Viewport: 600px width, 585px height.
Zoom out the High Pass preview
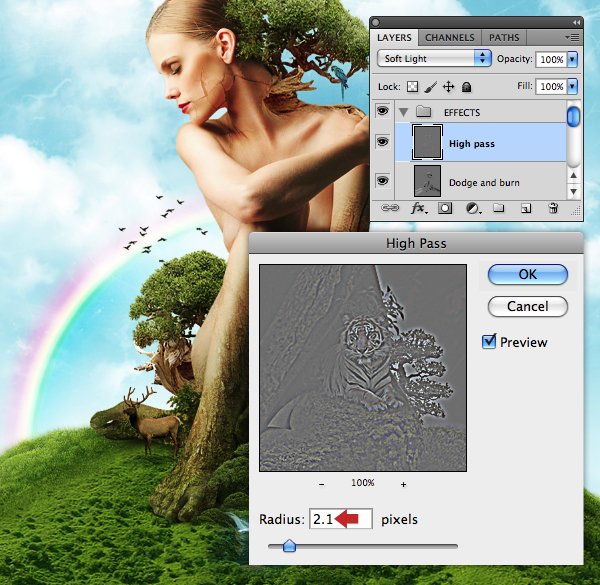tap(321, 484)
